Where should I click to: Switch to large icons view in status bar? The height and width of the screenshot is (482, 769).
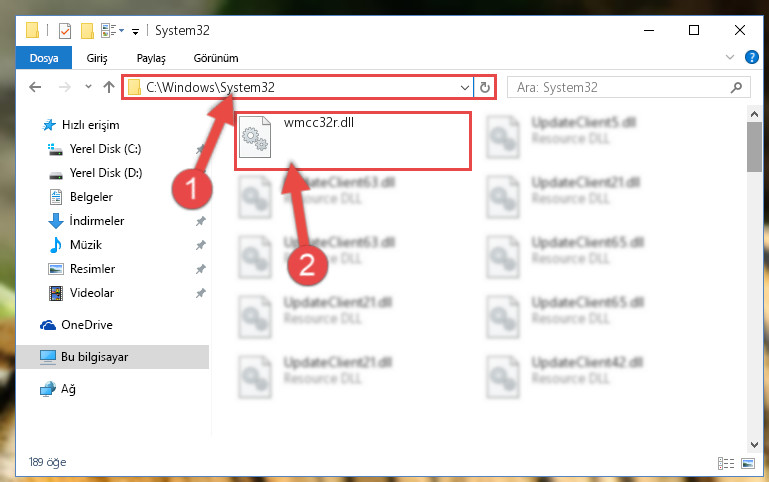click(748, 463)
